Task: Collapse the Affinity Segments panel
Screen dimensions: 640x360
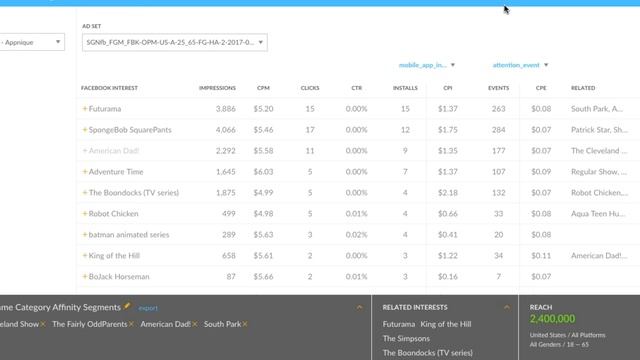Action: 359,307
